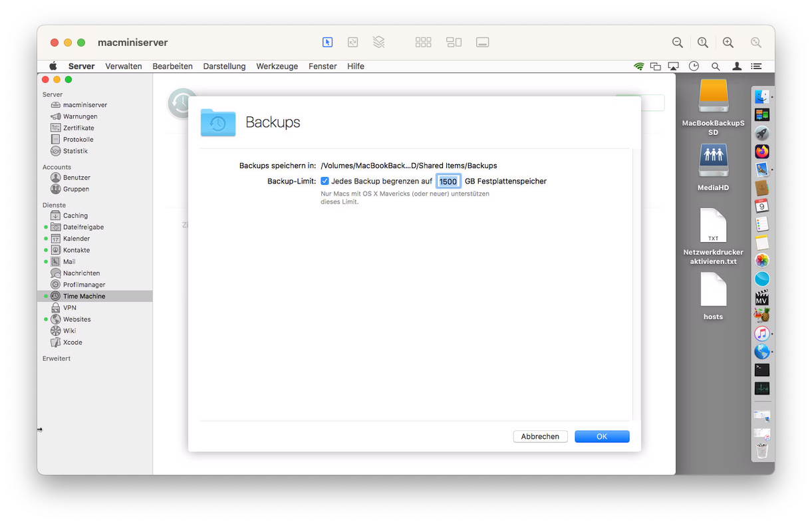Select Time Machine in the sidebar
Screen dimensions: 812x524
tap(95, 296)
